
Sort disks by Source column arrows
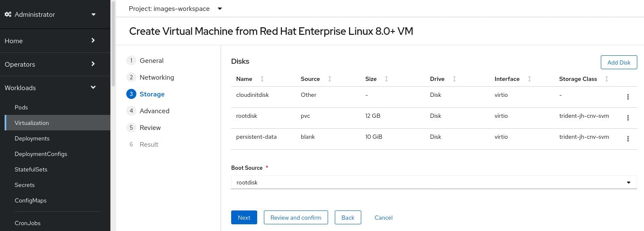click(330, 79)
